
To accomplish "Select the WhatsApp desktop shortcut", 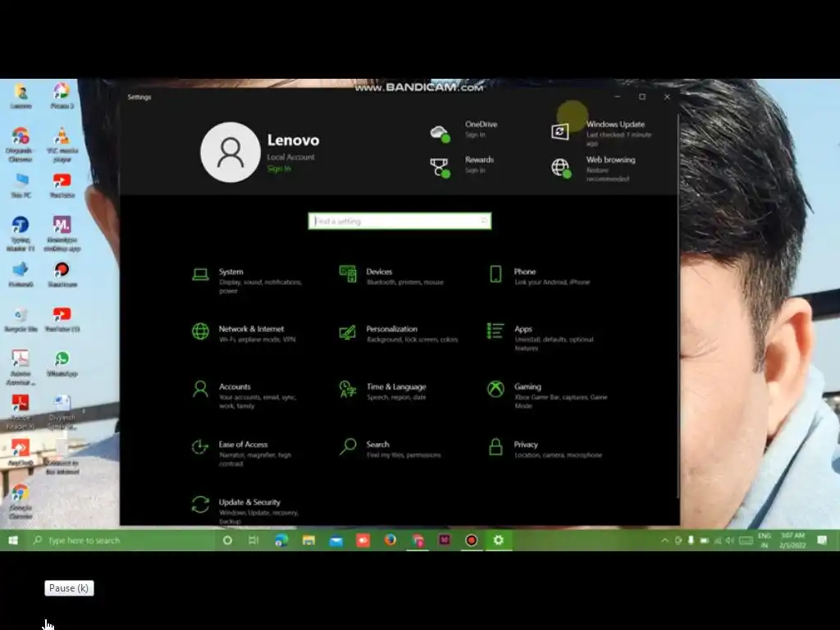I will pos(62,364).
